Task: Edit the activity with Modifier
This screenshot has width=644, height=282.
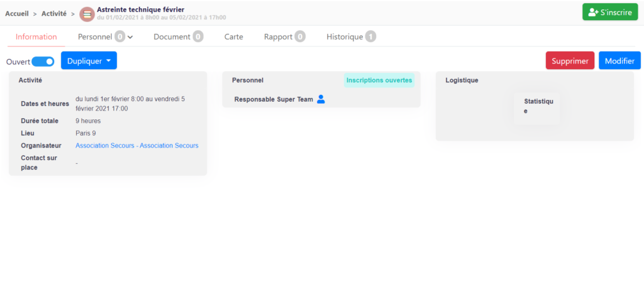Action: (619, 61)
